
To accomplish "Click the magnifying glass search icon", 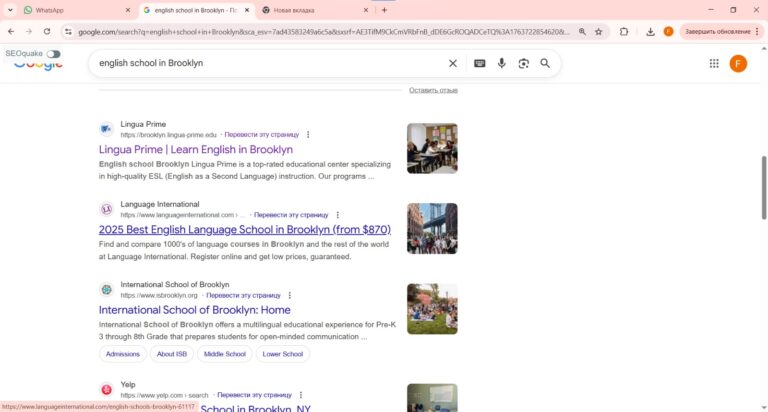I will point(545,63).
